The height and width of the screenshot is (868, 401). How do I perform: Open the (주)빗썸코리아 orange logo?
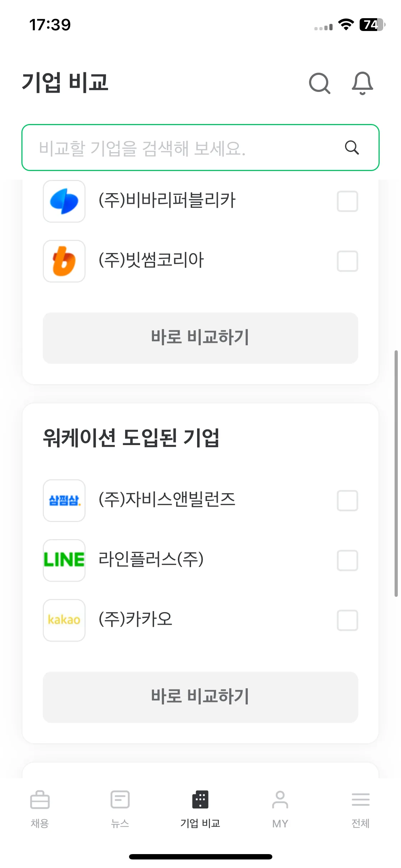point(64,261)
